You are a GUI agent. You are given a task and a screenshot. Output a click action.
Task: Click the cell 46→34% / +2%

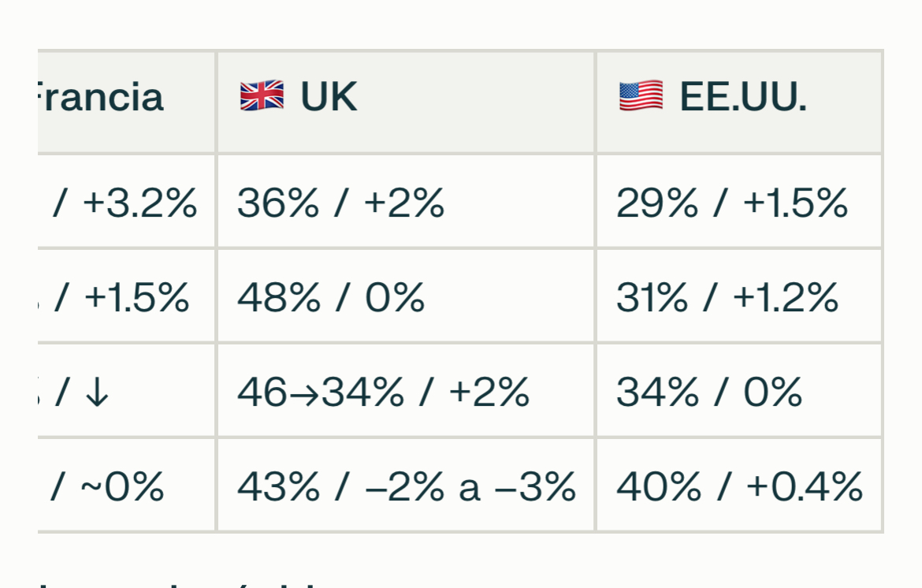point(383,392)
